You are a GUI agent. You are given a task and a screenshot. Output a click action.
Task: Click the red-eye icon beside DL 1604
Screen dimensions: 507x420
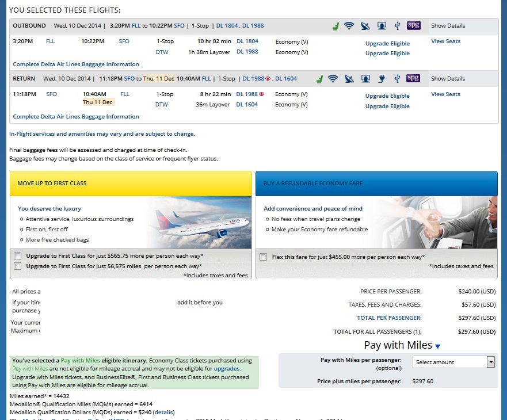click(268, 79)
